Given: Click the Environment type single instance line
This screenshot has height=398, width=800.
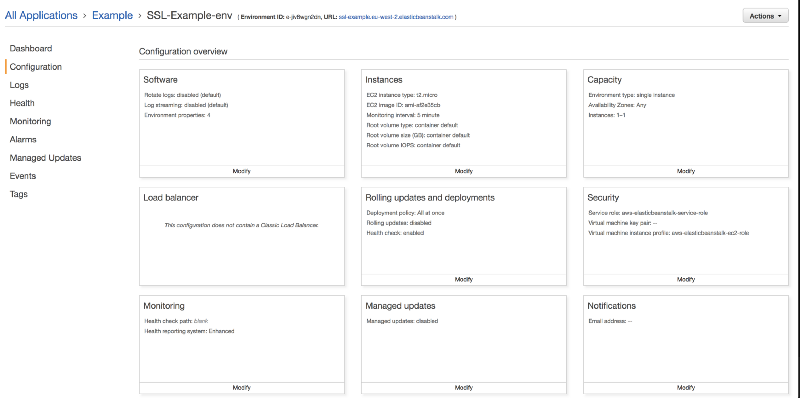Looking at the screenshot, I should pos(632,95).
